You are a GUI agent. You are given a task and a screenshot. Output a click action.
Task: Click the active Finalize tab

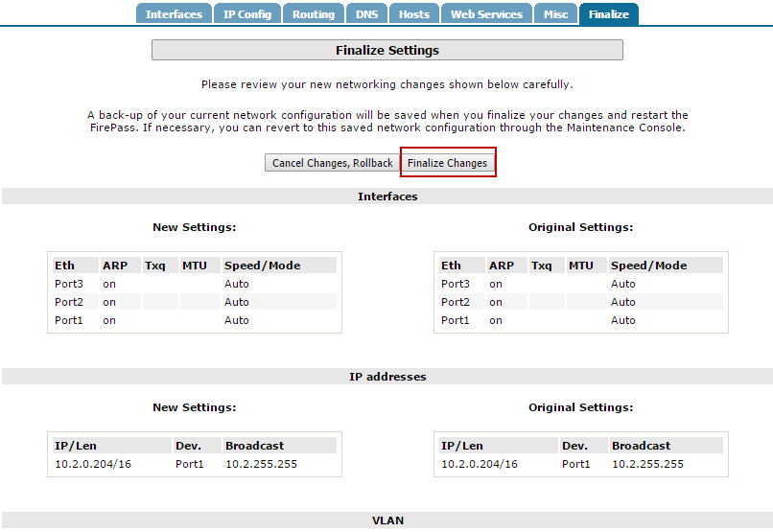click(x=609, y=14)
